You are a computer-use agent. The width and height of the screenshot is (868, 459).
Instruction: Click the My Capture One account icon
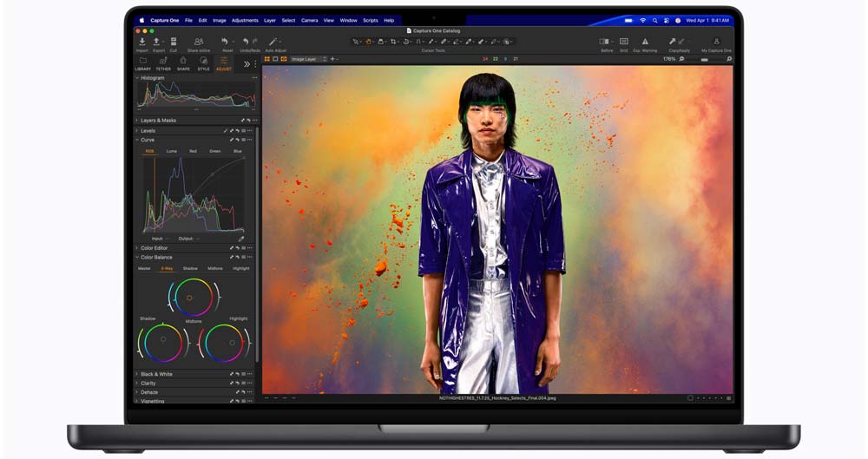point(716,42)
